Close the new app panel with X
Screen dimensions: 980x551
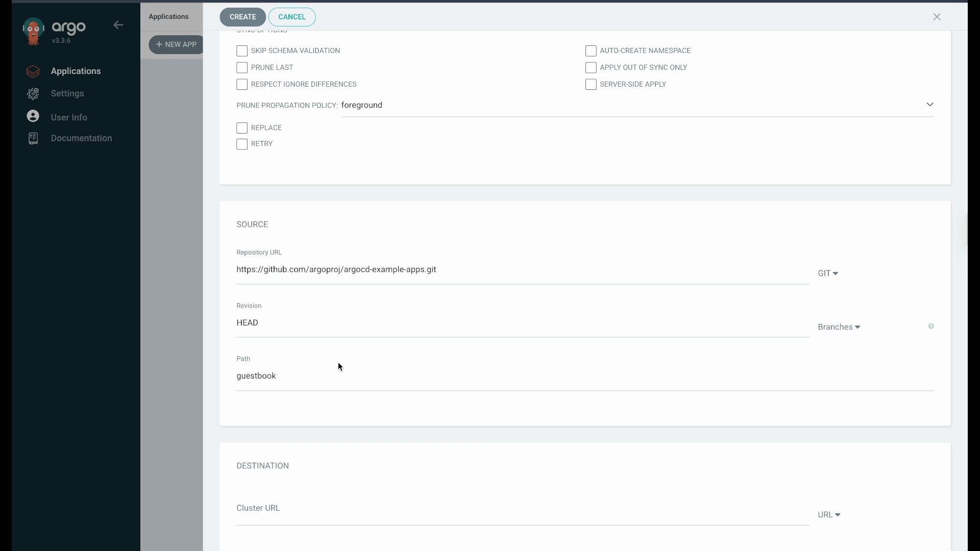937,17
